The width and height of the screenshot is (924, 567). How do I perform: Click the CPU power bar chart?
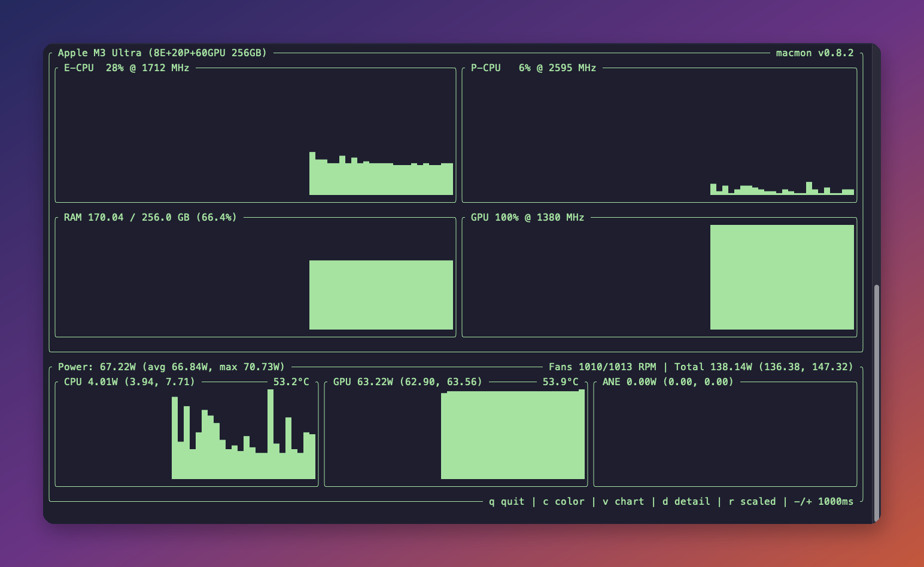click(244, 434)
